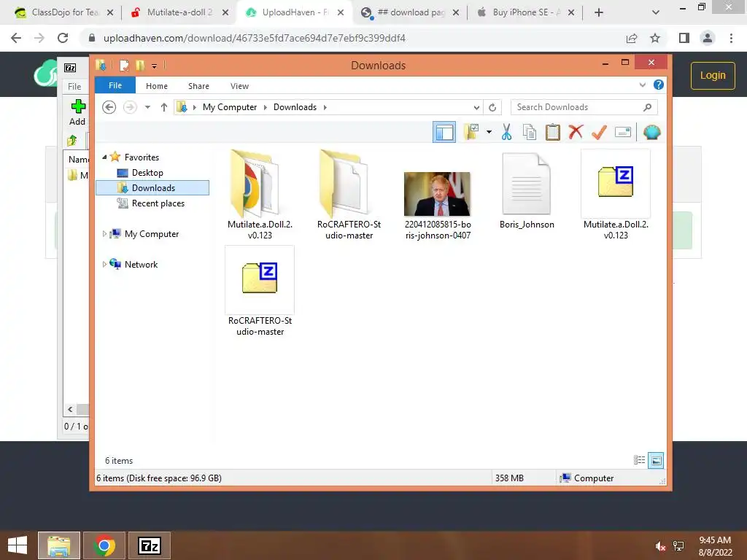The image size is (747, 560).
Task: Select Desktop under Favorites
Action: point(147,172)
